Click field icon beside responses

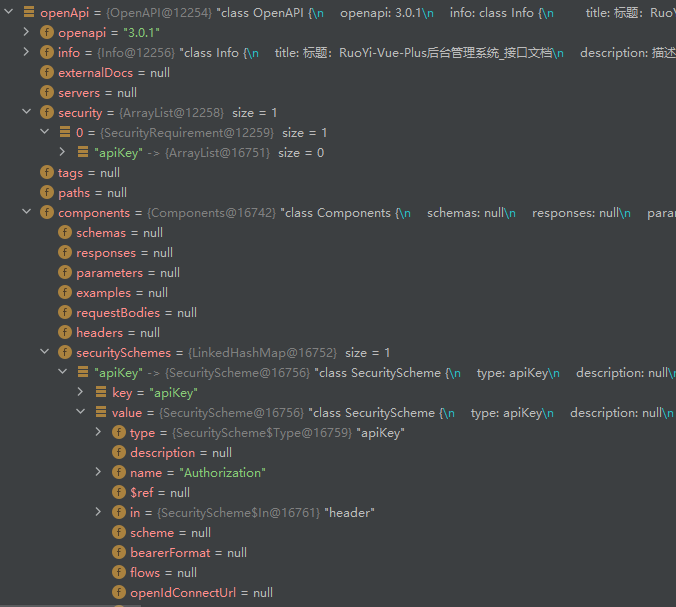(x=65, y=252)
